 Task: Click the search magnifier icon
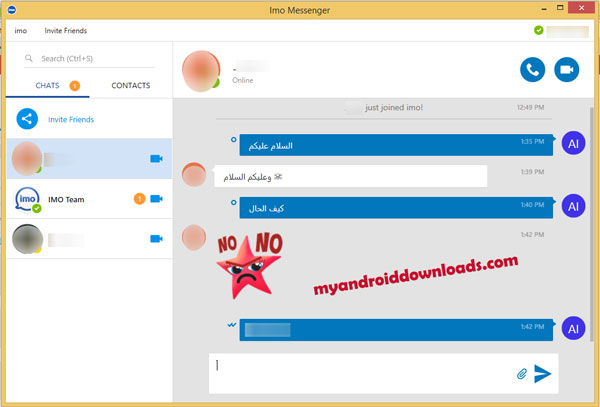pyautogui.click(x=29, y=58)
